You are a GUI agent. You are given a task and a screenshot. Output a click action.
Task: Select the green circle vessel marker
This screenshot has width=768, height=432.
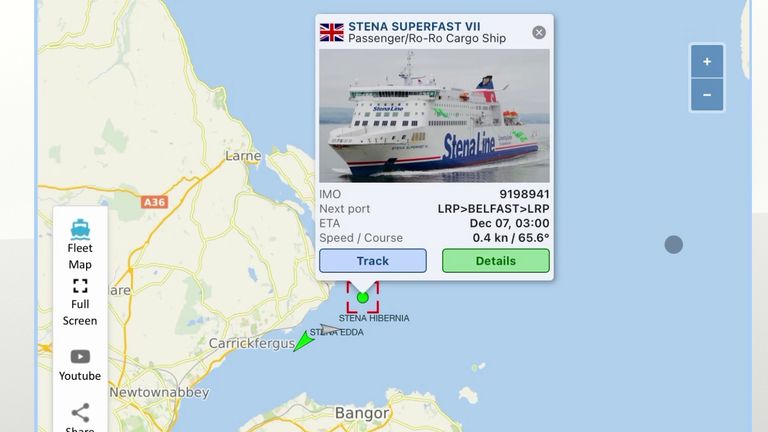[x=362, y=297]
